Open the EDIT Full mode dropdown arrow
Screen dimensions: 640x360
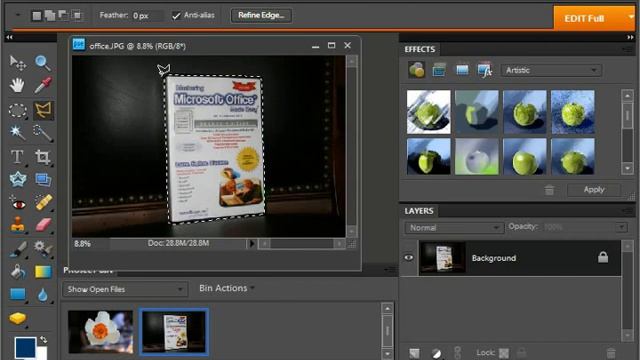click(x=631, y=17)
